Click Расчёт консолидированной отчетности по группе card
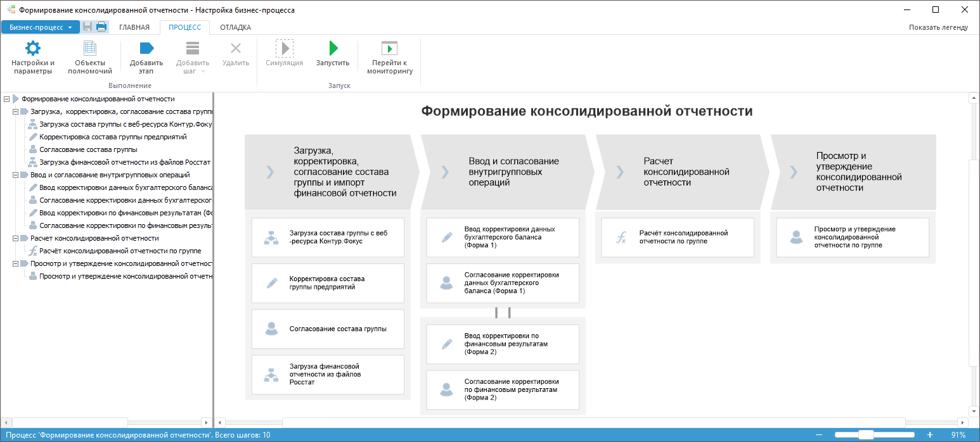This screenshot has width=980, height=442. [x=678, y=237]
